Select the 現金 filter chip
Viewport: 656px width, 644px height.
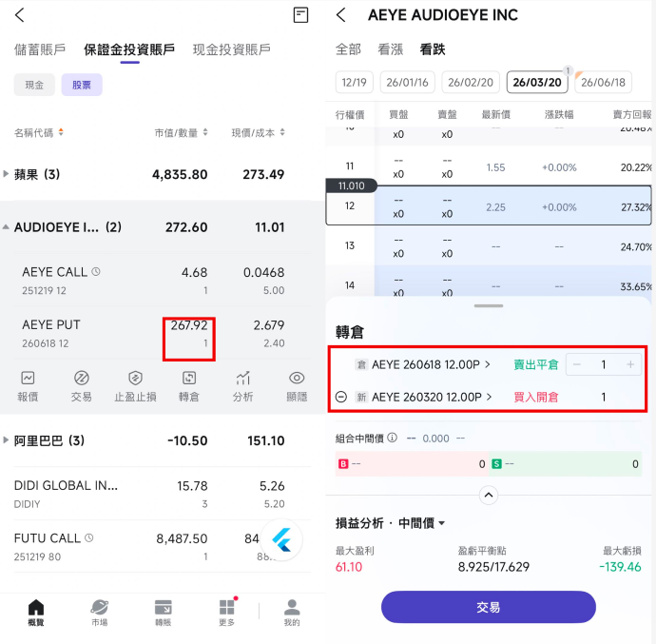(x=34, y=85)
